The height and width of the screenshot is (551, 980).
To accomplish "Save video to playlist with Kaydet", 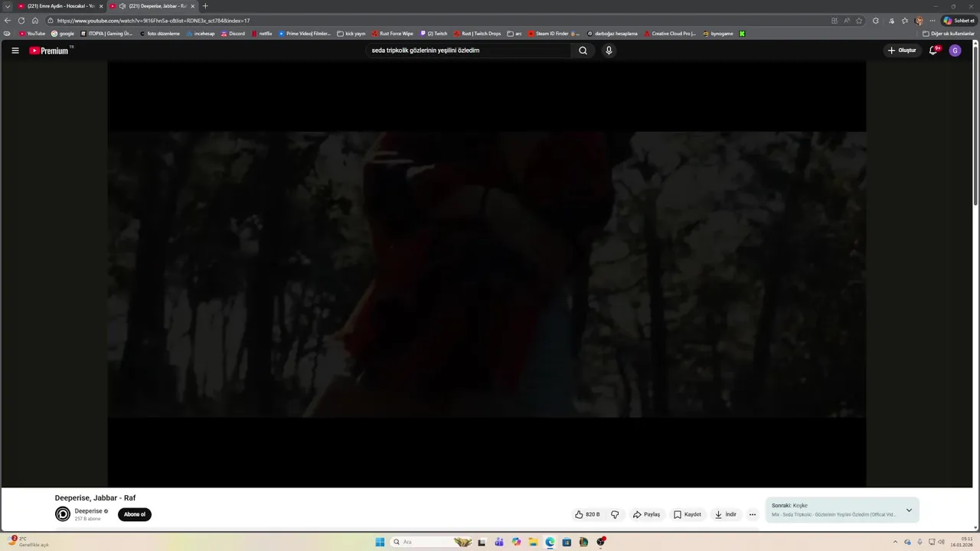I will point(687,514).
